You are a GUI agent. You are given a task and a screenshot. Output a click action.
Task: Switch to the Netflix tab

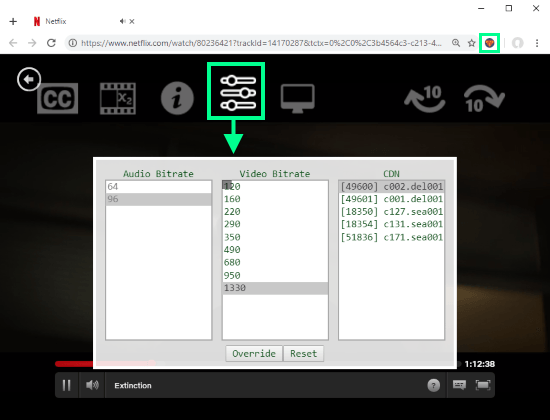click(x=84, y=21)
